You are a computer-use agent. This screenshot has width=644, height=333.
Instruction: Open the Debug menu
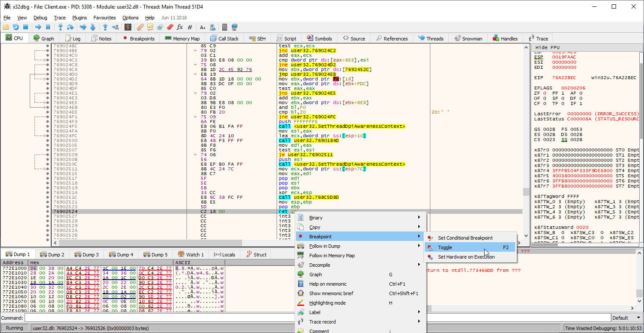40,18
